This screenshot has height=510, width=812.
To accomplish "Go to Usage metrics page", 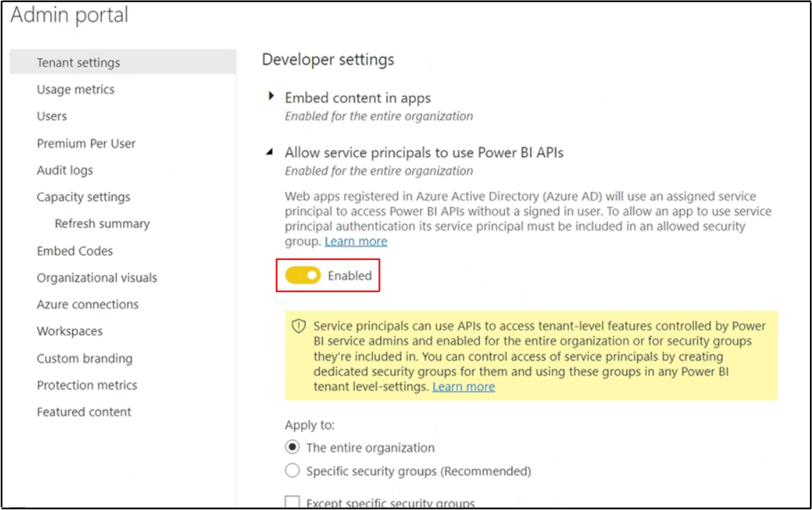I will [76, 89].
